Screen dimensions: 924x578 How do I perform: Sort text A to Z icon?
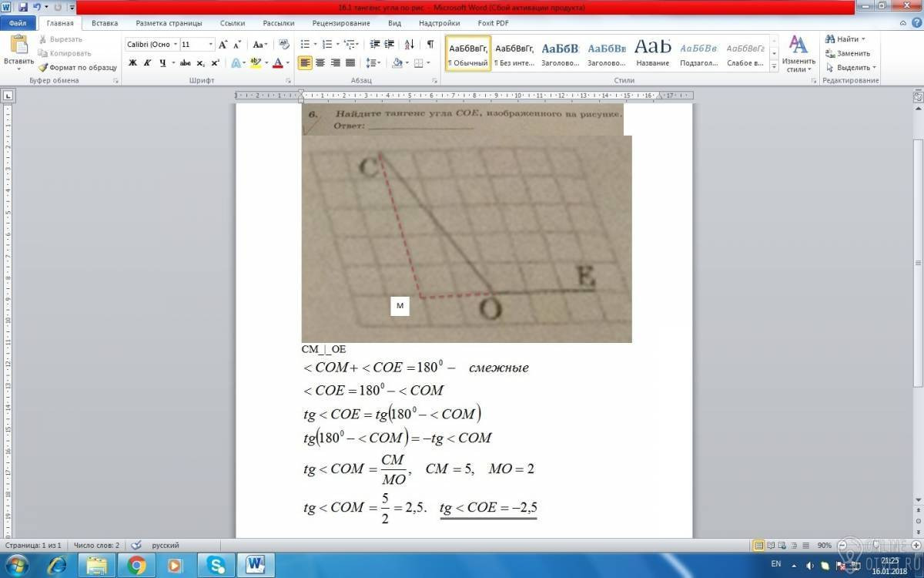tap(410, 45)
